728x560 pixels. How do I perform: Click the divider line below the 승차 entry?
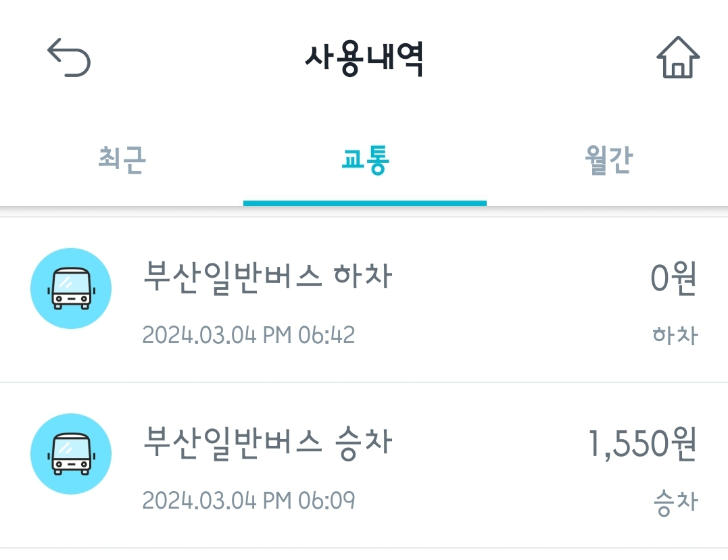pos(364,548)
